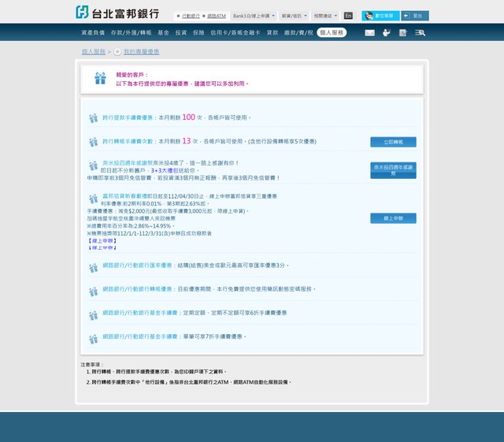Viewport: 504px width, 442px height.
Task: Expand the 新聞/信託 dropdown
Action: point(293,16)
